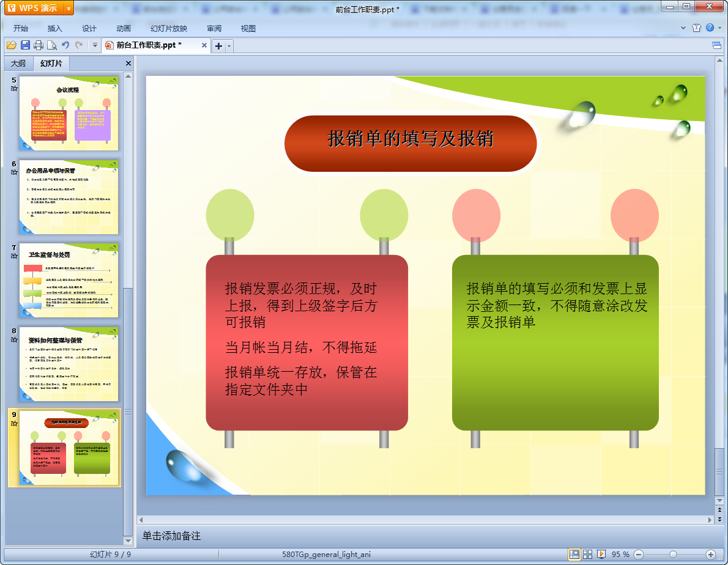
Task: Click the 580TGp_general_light_ani template name
Action: 326,555
